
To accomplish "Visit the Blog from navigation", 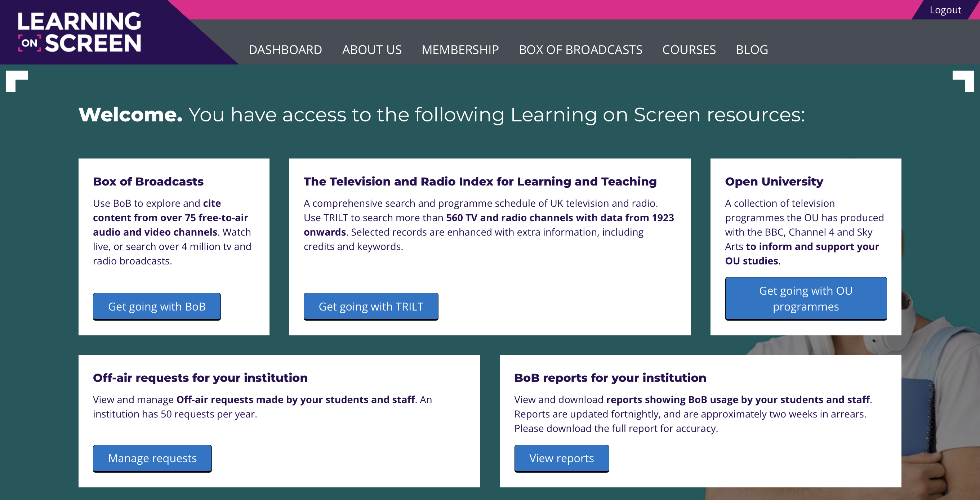I will click(752, 50).
